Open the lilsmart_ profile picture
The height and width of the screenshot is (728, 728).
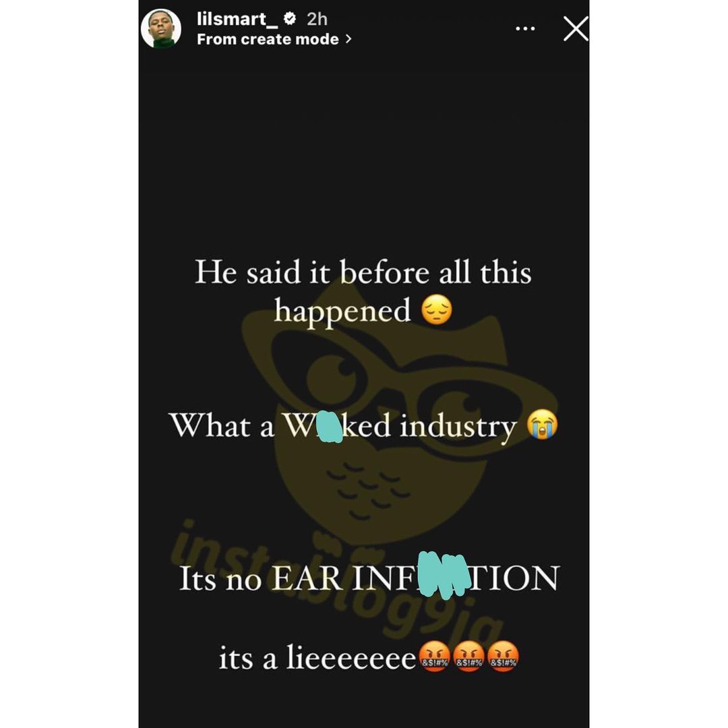pyautogui.click(x=161, y=28)
